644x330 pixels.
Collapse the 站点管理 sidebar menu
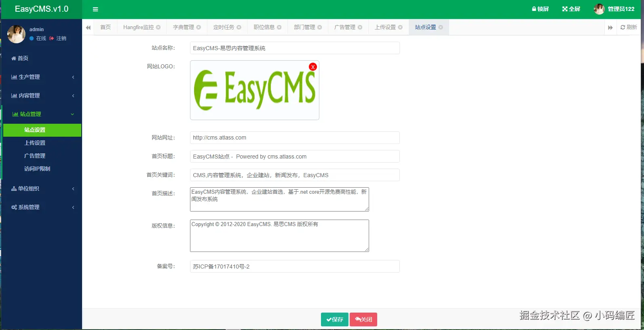click(x=42, y=114)
